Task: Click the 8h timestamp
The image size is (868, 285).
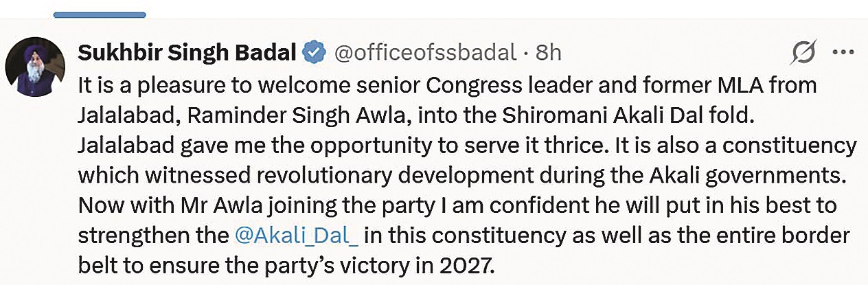Action: pos(548,52)
